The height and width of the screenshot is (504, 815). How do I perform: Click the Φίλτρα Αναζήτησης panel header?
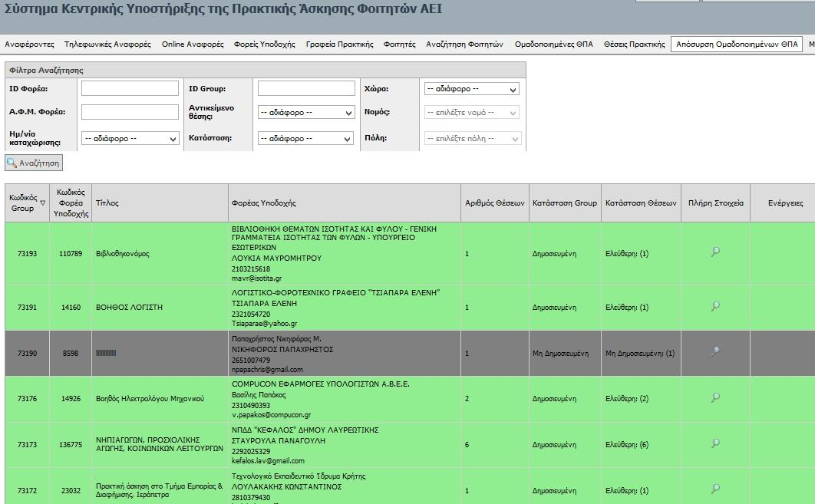coord(265,70)
